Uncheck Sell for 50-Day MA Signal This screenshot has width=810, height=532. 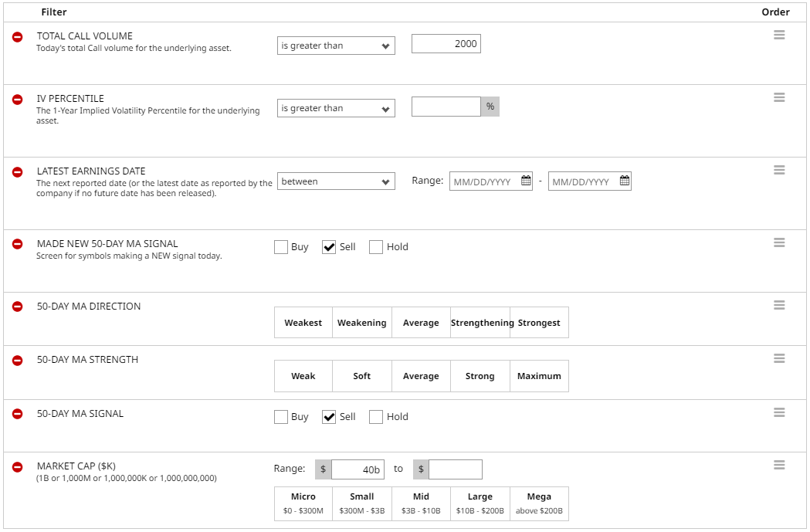329,417
